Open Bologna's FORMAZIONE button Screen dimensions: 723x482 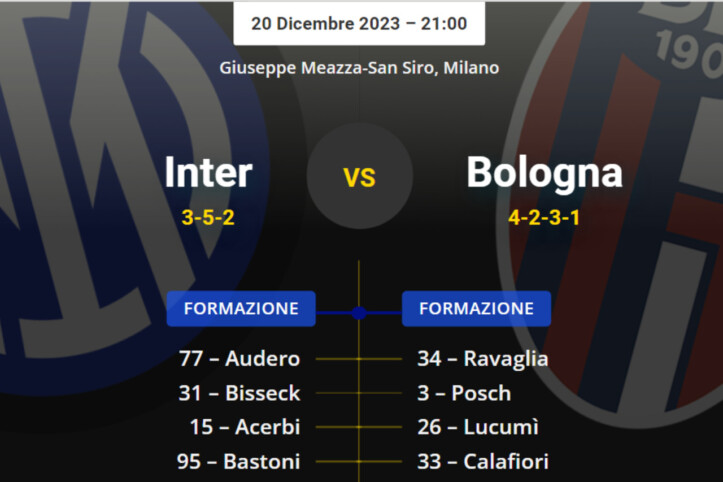[476, 308]
